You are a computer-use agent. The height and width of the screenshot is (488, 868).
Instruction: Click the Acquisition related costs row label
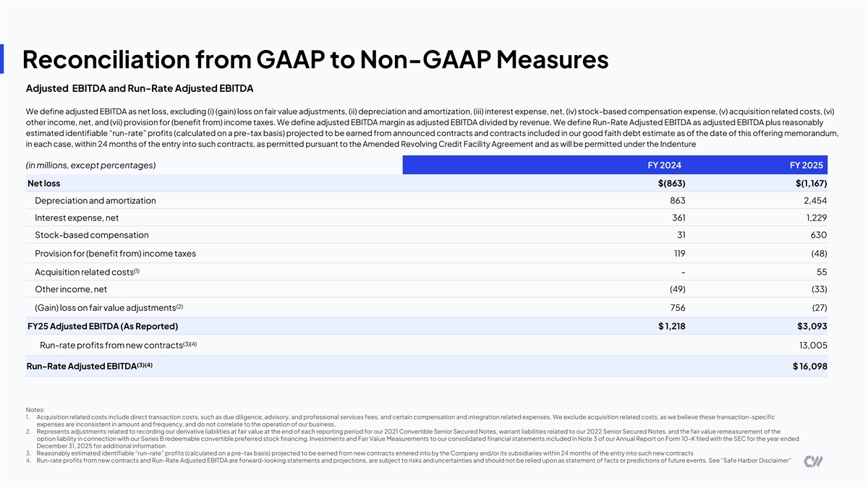[x=87, y=272]
